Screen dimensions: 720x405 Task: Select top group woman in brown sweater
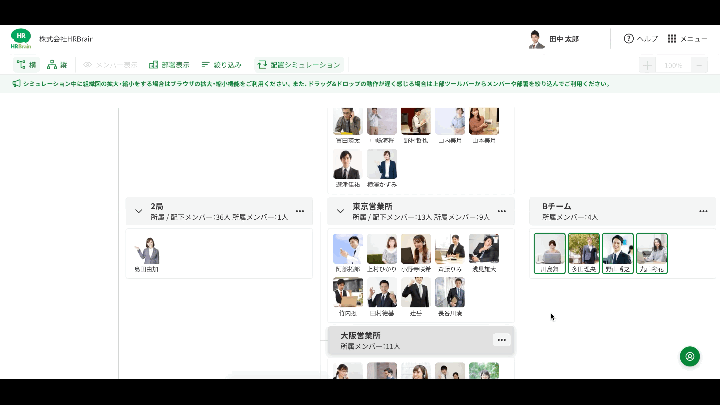point(484,121)
